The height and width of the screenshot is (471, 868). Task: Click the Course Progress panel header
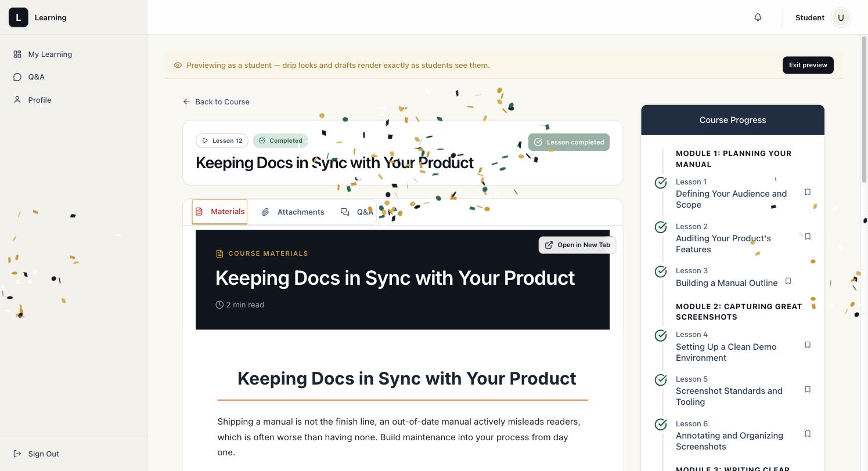[733, 120]
